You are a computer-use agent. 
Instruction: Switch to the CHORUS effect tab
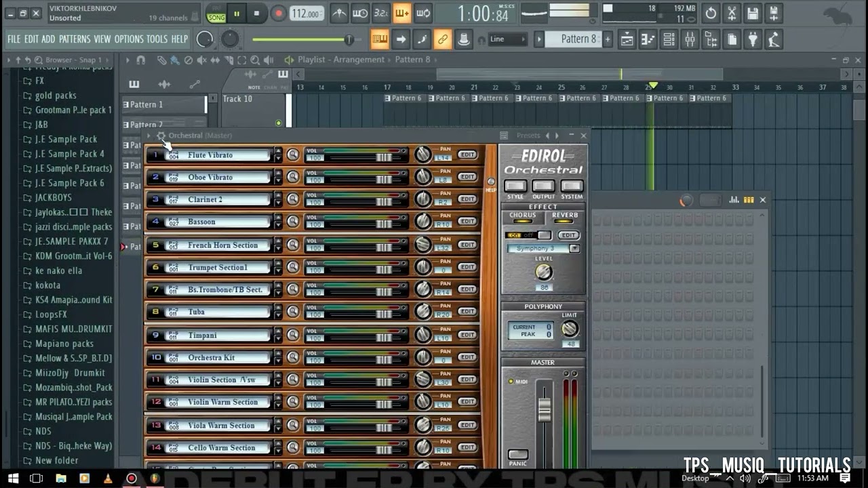pyautogui.click(x=522, y=217)
